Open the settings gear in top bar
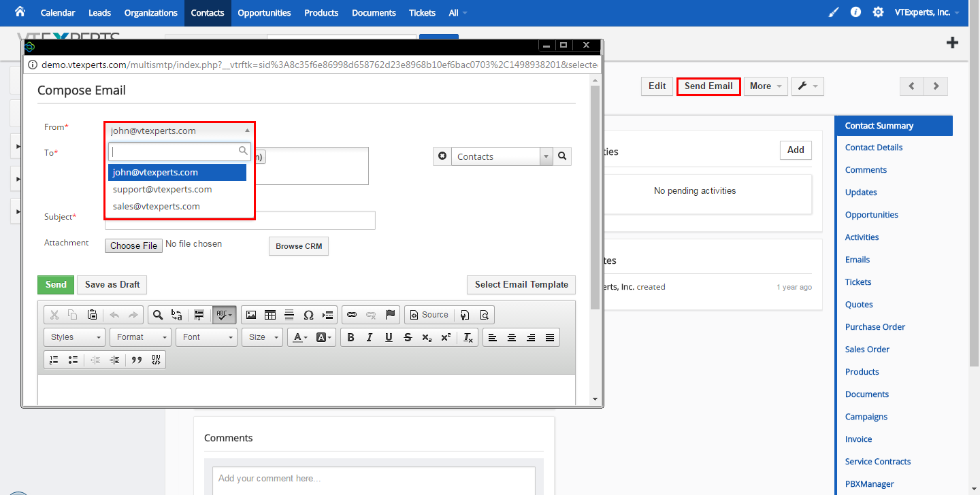This screenshot has width=980, height=495. 878,12
